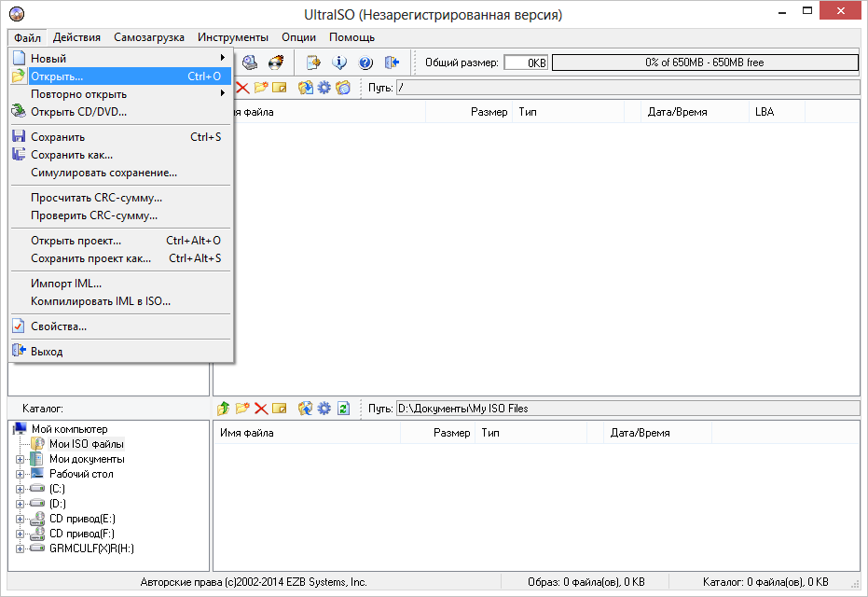
Task: Open the Инструменты menu
Action: coord(232,37)
